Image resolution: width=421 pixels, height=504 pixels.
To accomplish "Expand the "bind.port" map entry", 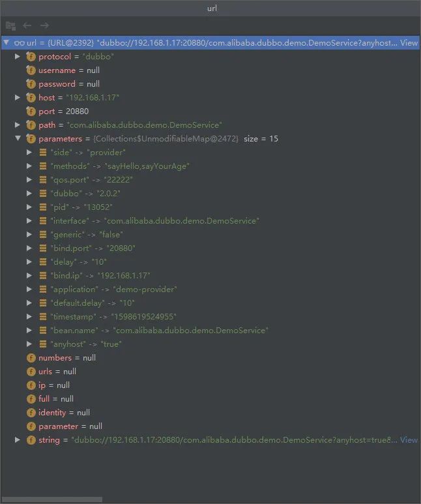I will 29,248.
